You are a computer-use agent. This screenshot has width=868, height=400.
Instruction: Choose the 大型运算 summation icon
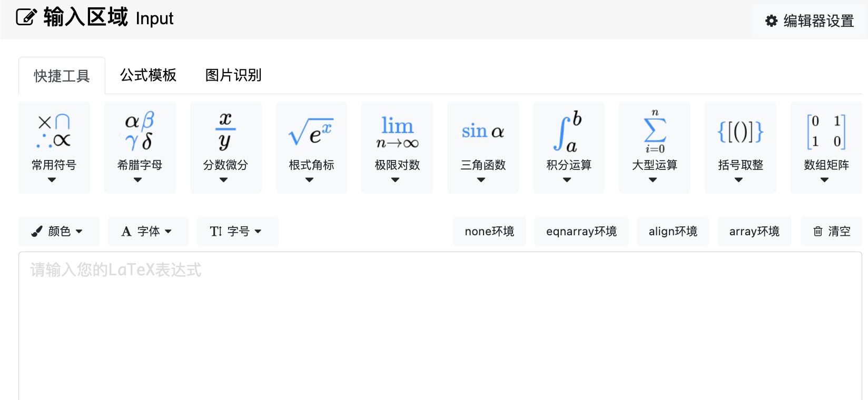pyautogui.click(x=655, y=132)
